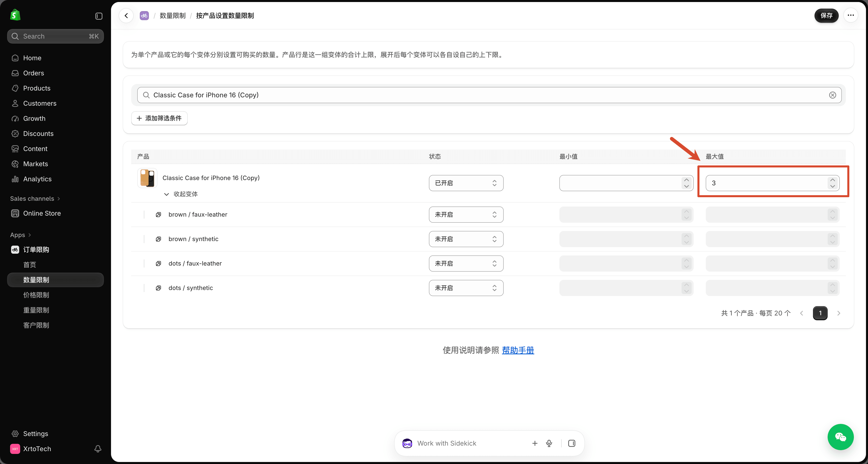Click the 保存 save button
The height and width of the screenshot is (464, 868).
[826, 15]
